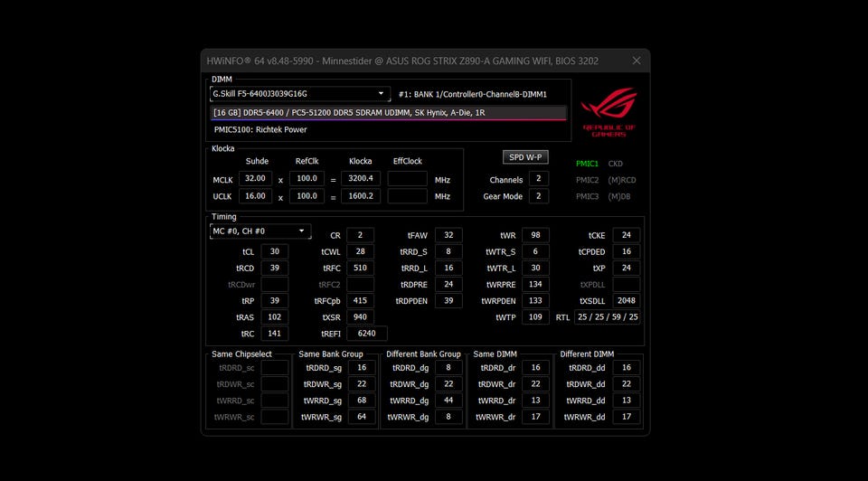The height and width of the screenshot is (481, 868).
Task: Click the tWRWR_dr value 17
Action: tap(535, 417)
